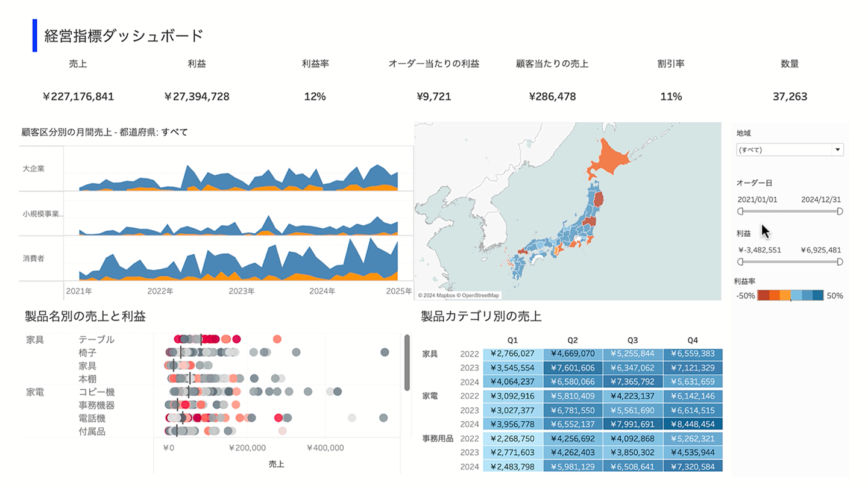
Task: Click the オーダー当たりの利益 KPI heading
Action: tap(434, 64)
